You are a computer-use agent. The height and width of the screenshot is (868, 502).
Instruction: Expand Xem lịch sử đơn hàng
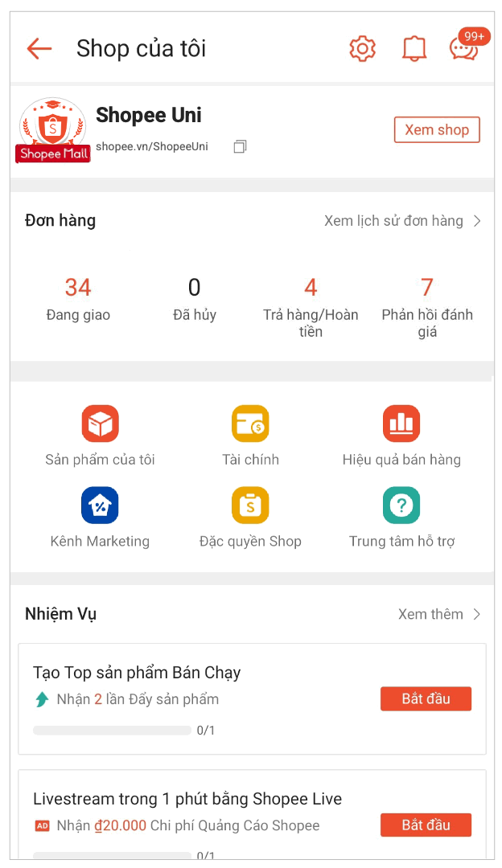click(x=402, y=221)
